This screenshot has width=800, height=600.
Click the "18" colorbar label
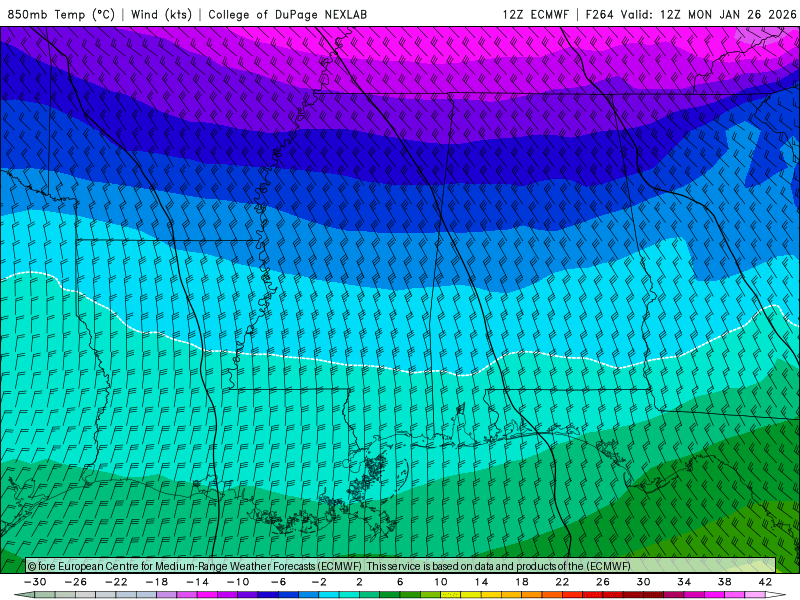(522, 582)
